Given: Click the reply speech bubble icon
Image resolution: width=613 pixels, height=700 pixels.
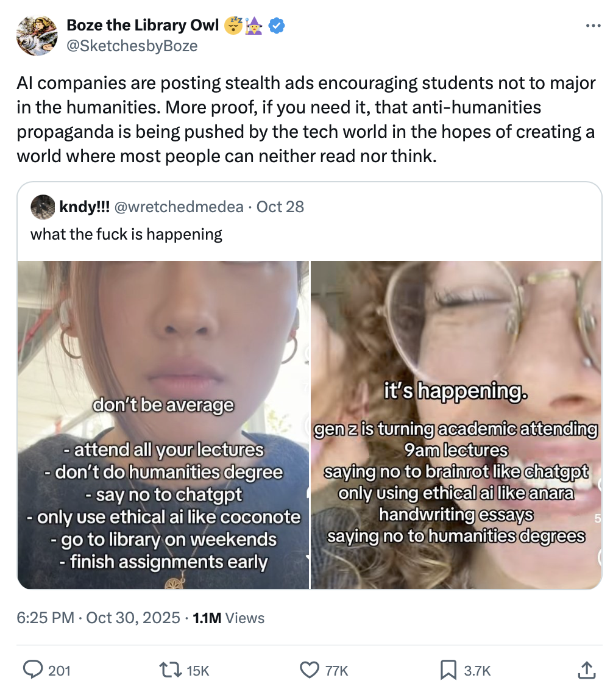Looking at the screenshot, I should [32, 670].
